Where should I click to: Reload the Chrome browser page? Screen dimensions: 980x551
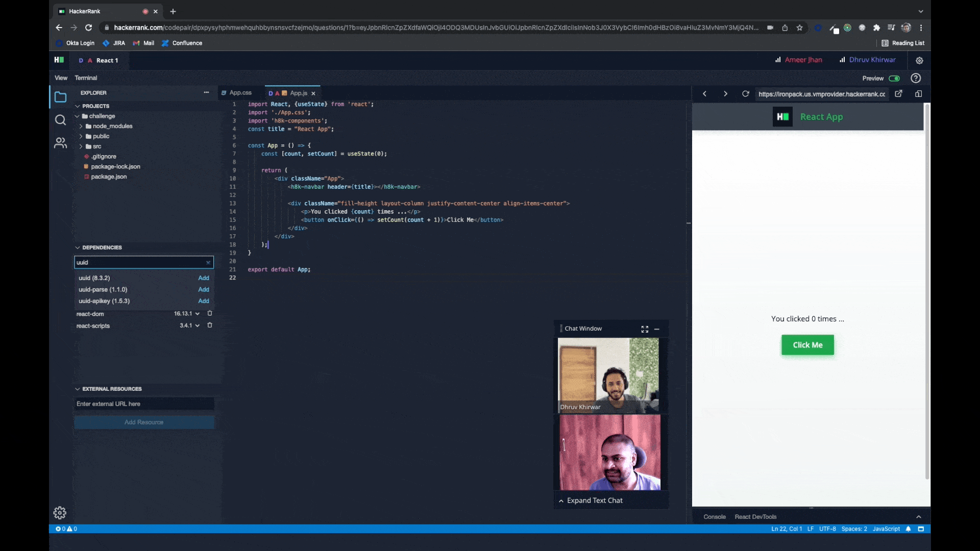88,28
